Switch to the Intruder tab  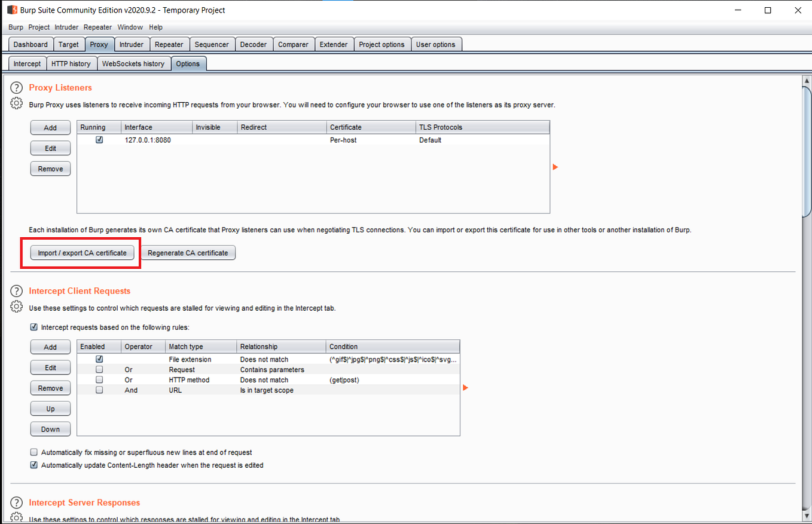point(132,45)
